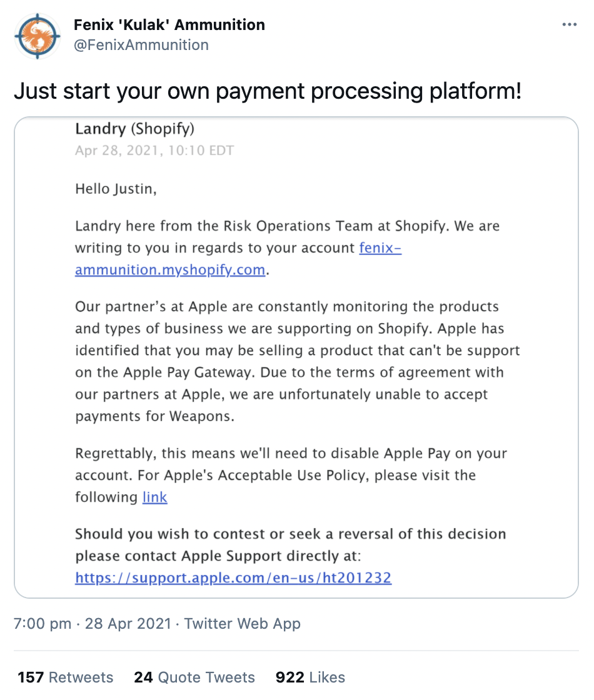Click the tweet text about payment processing
This screenshot has height=700, width=594.
click(268, 91)
